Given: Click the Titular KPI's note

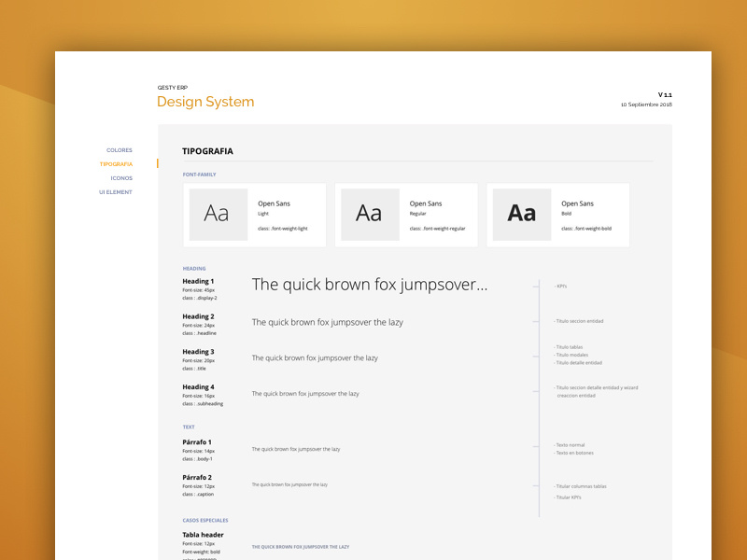Looking at the screenshot, I should coord(568,497).
